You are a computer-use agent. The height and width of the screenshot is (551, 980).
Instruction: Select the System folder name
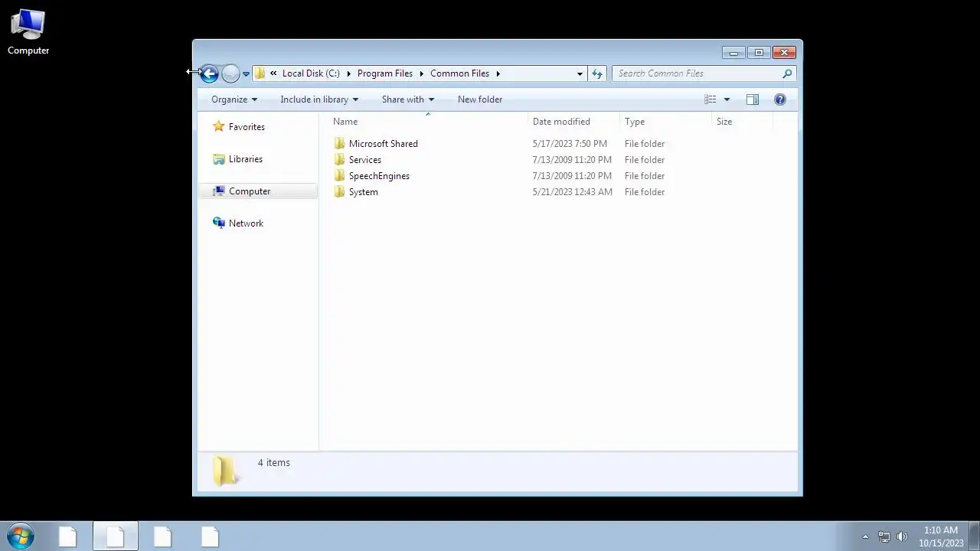(364, 192)
